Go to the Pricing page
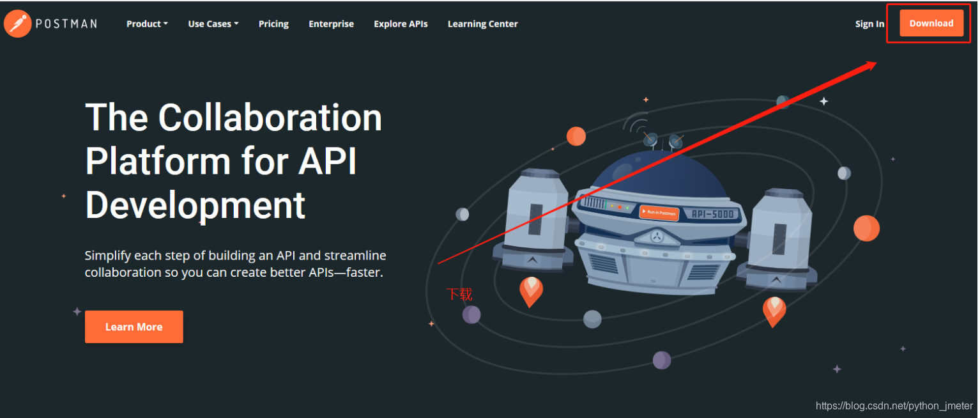The width and height of the screenshot is (980, 418). pos(273,24)
